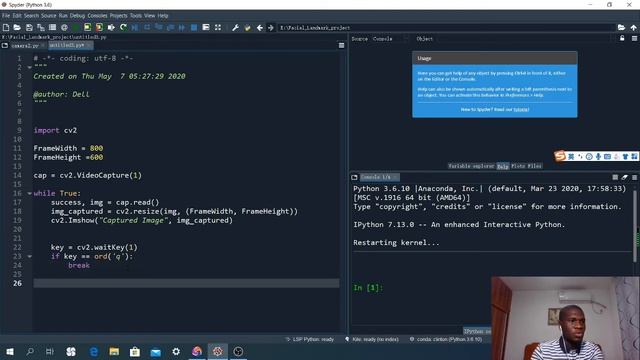This screenshot has width=640, height=360.
Task: Save all files toolbar icon
Action: [x=41, y=27]
